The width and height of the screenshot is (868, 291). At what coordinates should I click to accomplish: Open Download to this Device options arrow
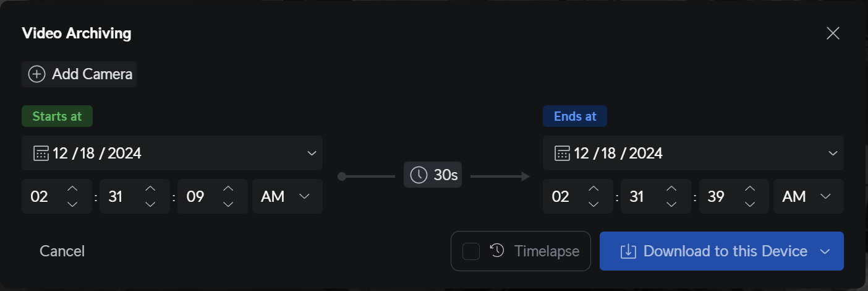coord(824,251)
